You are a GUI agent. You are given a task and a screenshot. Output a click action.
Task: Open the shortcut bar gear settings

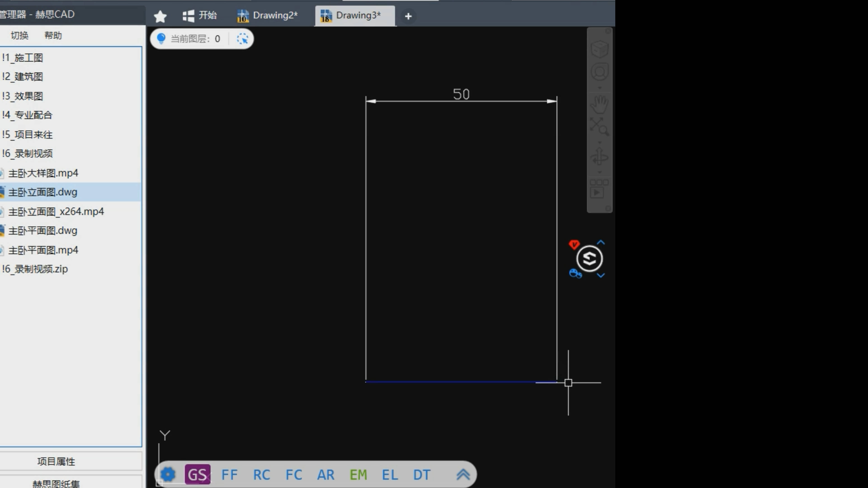[168, 474]
